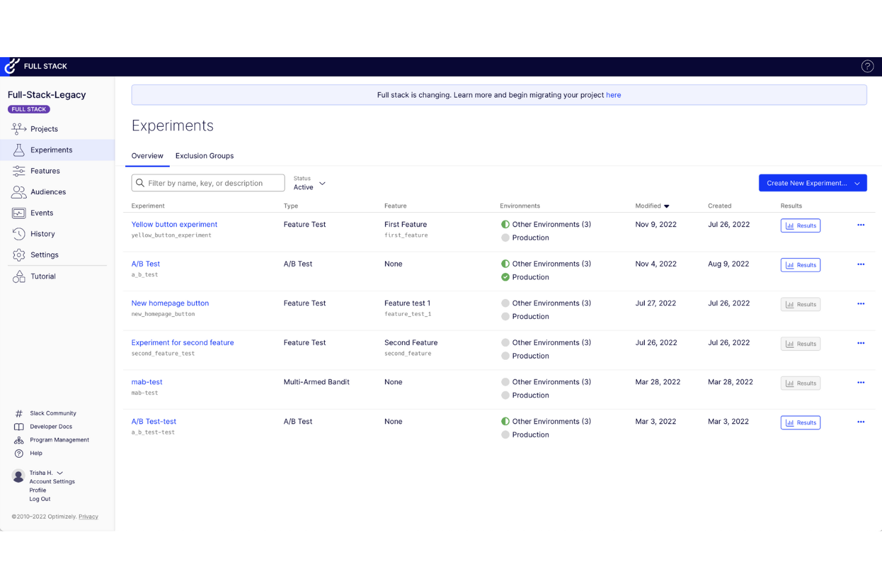Screen dimensions: 882x588
Task: View Results for A/B Test-test row
Action: 800,422
